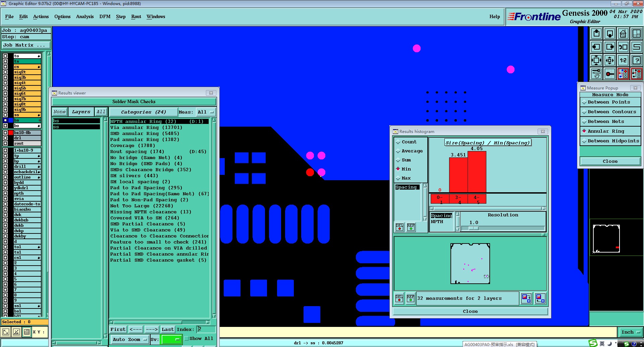Click the Job Matrix button

pos(26,45)
